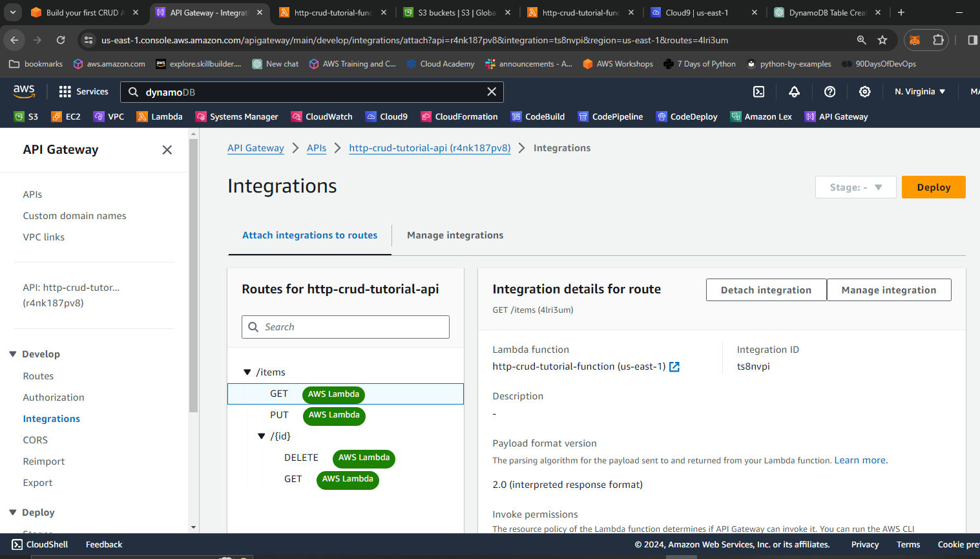980x559 pixels.
Task: Open the AWS home logo
Action: (24, 92)
